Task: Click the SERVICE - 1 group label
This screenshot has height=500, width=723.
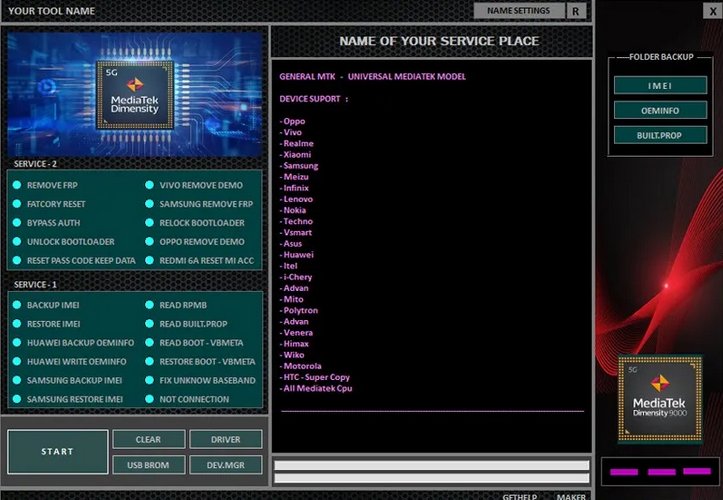Action: tap(35, 285)
